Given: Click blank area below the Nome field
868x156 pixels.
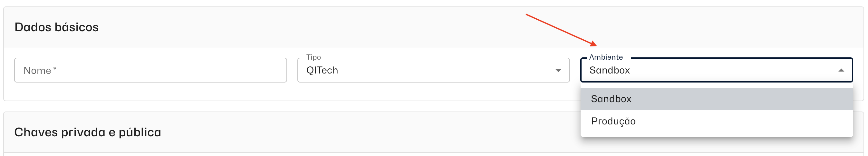Looking at the screenshot, I should point(150,92).
